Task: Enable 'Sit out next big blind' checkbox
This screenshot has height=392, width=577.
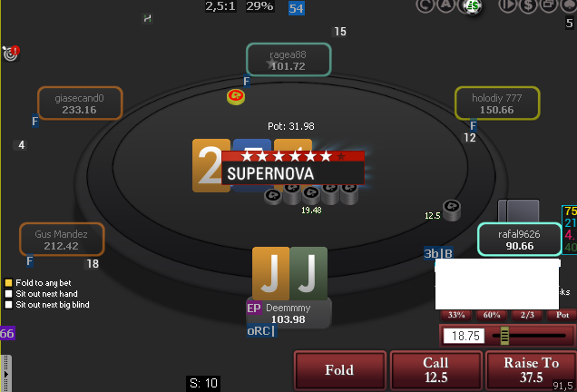Action: [8, 305]
